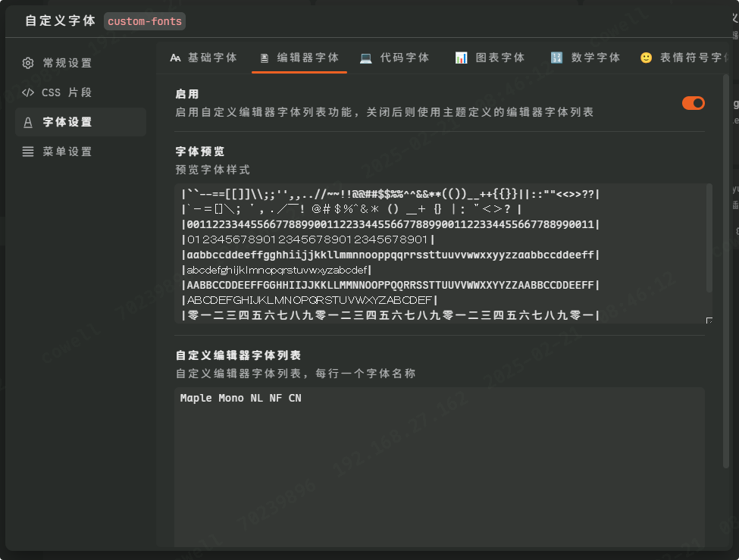Toggle the 启用 custom editor font switch

tap(694, 103)
